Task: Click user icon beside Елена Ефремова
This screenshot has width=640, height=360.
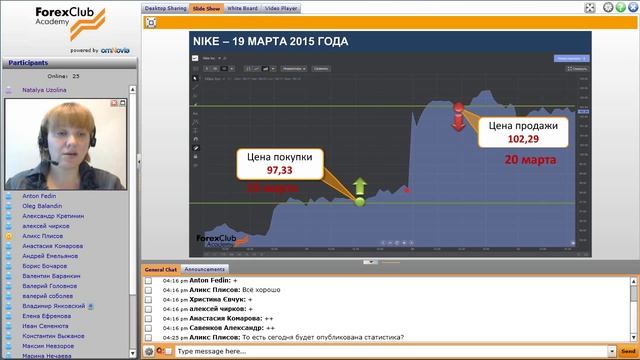Action: pos(9,316)
